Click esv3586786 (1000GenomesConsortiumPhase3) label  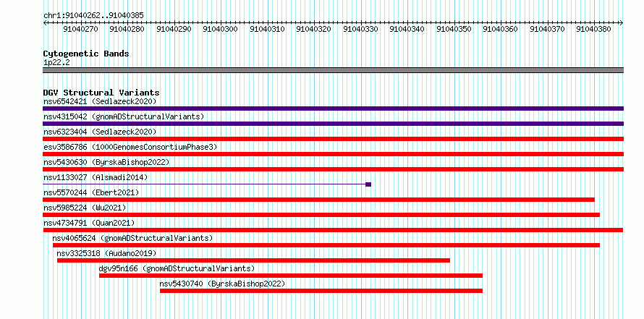click(x=130, y=147)
